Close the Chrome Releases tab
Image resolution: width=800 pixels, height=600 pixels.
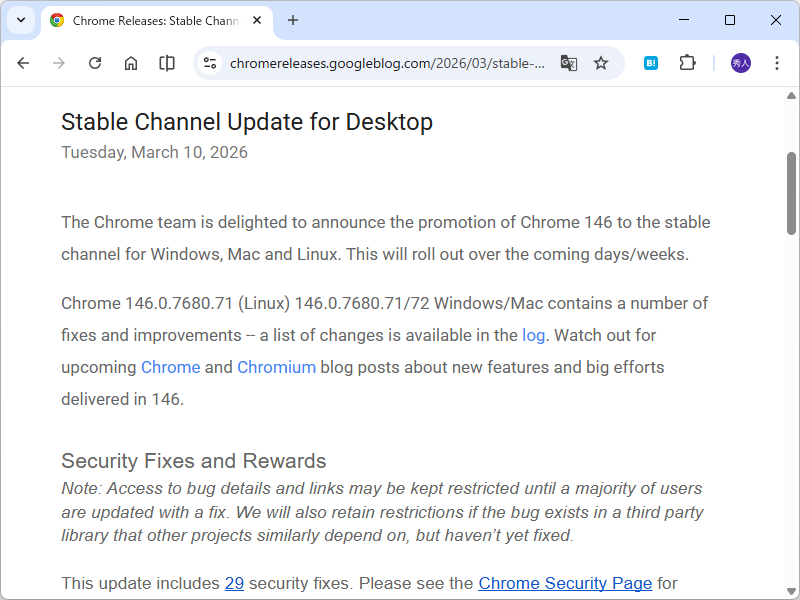[257, 20]
